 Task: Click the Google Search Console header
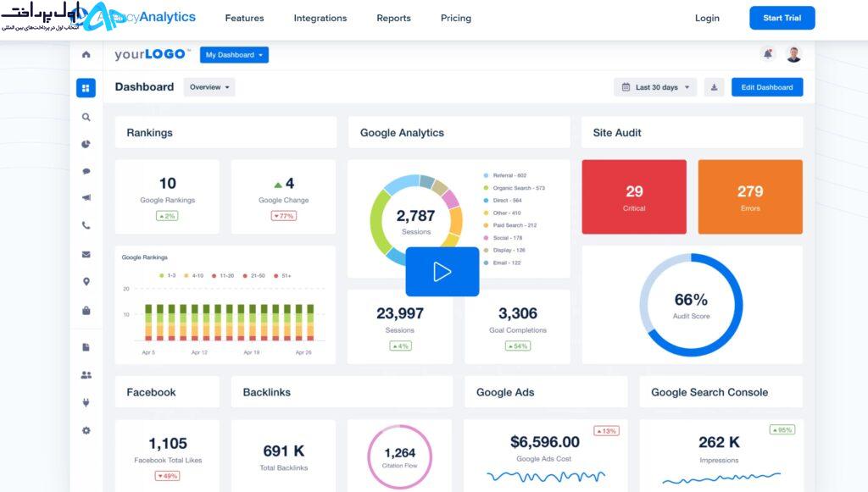721,392
